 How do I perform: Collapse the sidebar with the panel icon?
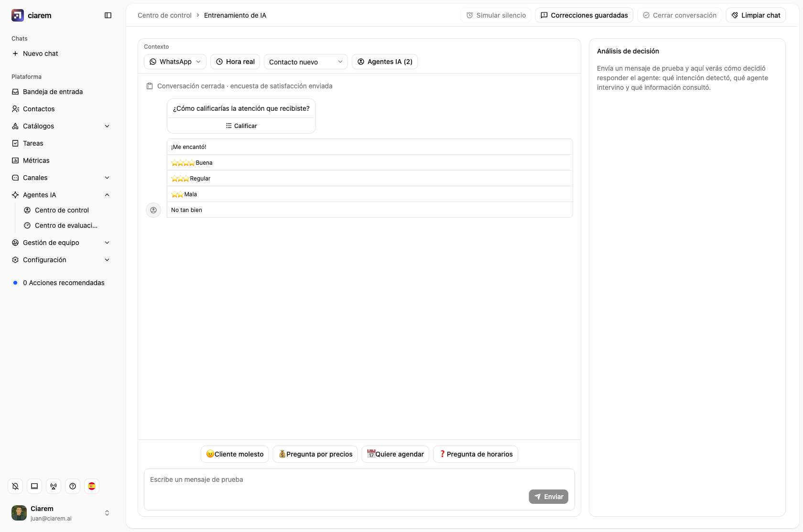click(x=108, y=15)
